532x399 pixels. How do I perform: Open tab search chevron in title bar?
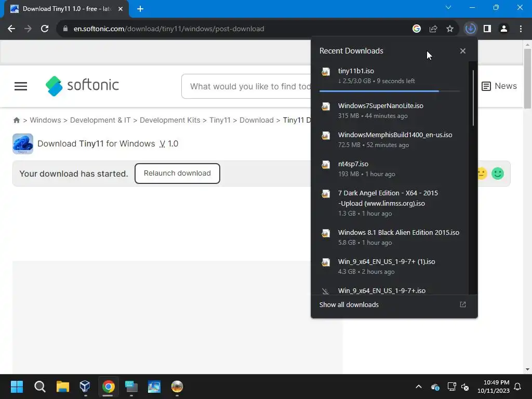tap(448, 7)
